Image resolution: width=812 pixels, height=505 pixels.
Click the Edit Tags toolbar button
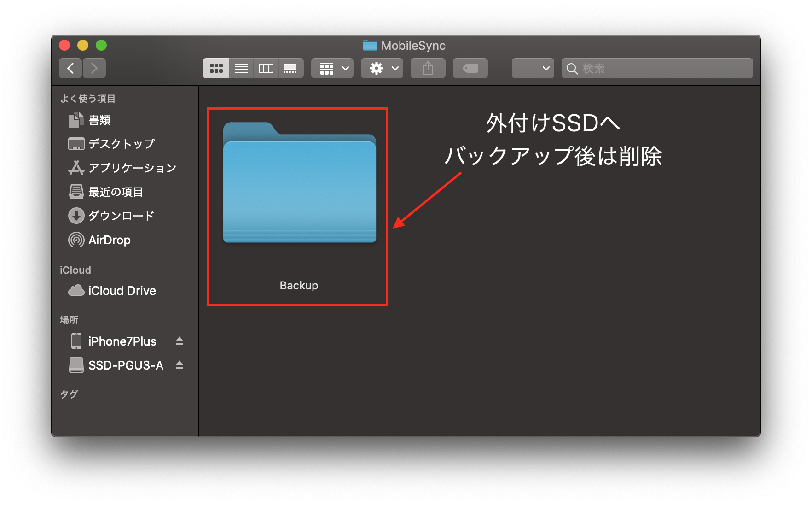(x=470, y=68)
